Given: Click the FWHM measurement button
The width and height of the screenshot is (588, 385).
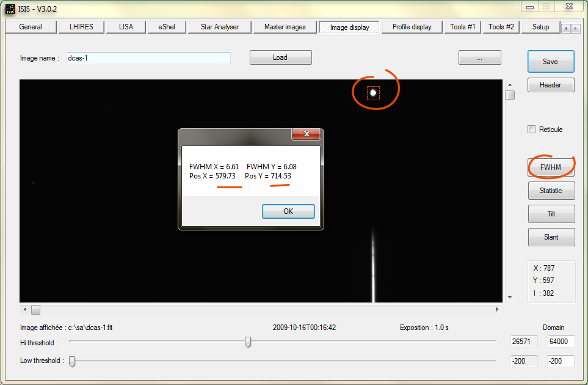Looking at the screenshot, I should [551, 167].
